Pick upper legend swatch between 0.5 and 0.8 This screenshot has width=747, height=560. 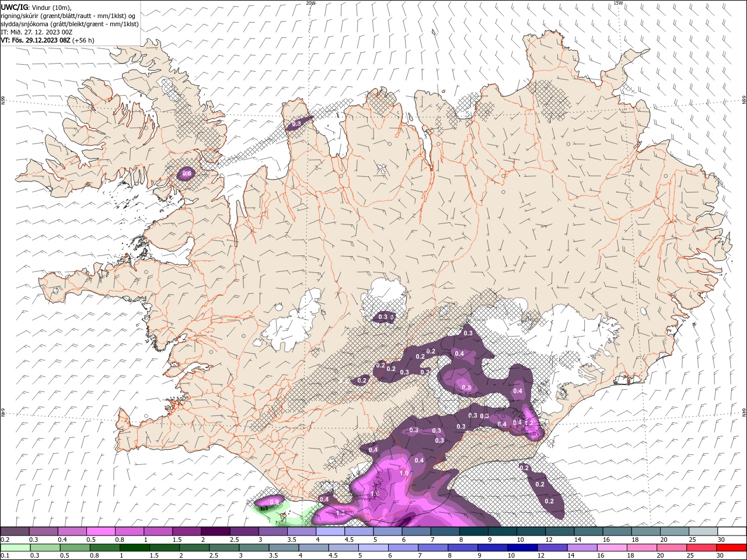tap(101, 531)
